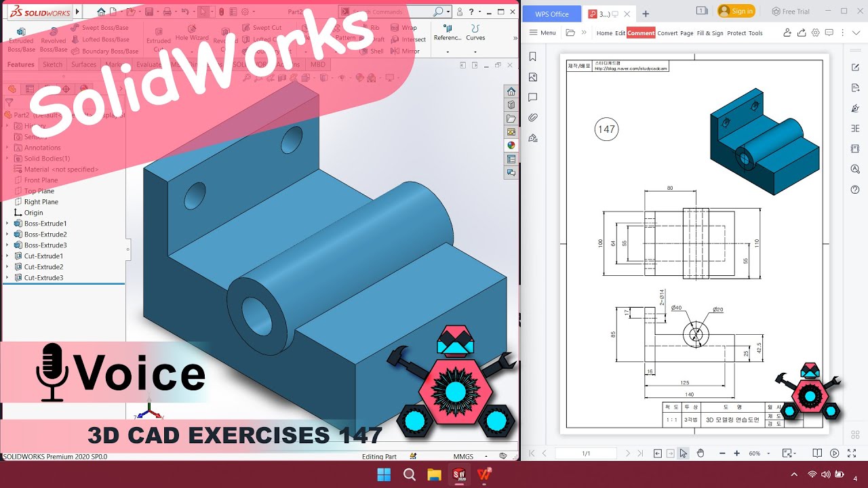
Task: Select hand pan tool in WPS
Action: coord(701,453)
